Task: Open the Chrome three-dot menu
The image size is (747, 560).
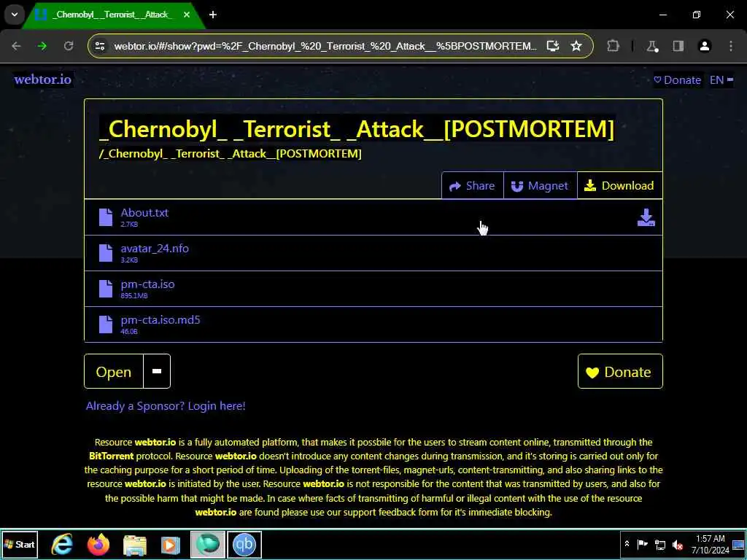Action: 731,46
